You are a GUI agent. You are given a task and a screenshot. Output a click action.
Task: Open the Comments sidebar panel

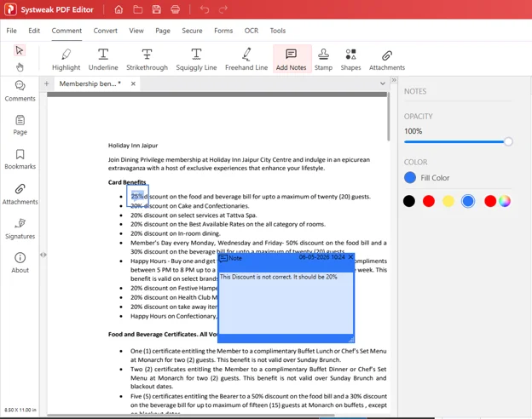pyautogui.click(x=20, y=91)
